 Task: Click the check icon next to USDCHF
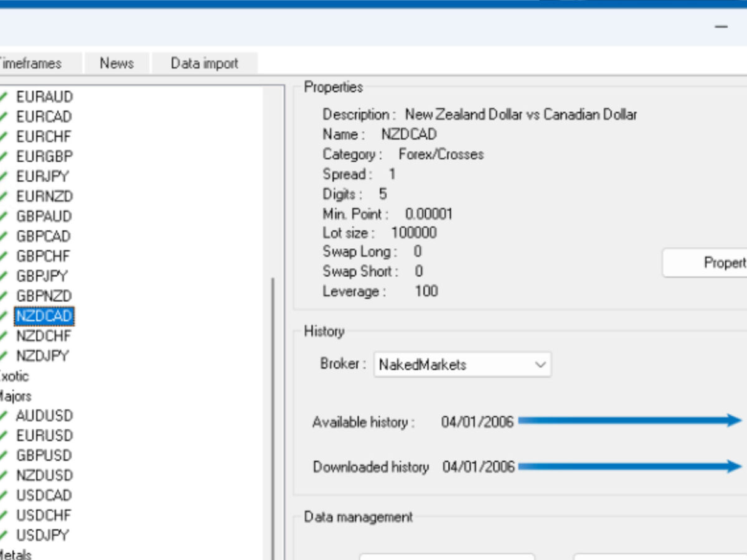pos(5,515)
